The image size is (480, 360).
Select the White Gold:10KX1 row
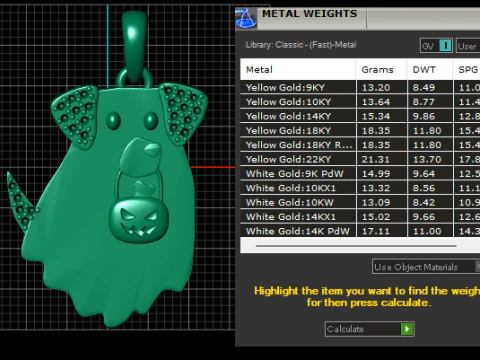click(360, 188)
